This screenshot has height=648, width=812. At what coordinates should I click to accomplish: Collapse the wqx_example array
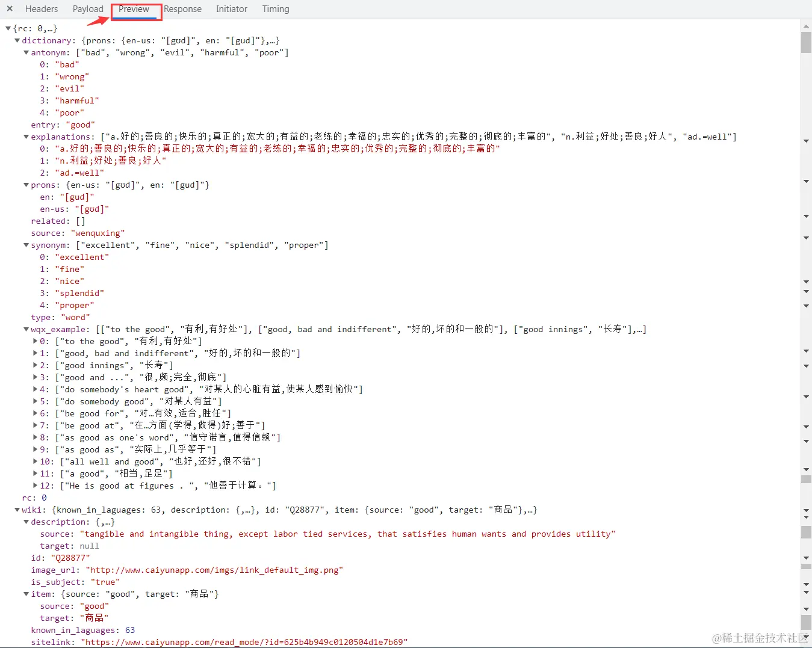(26, 329)
